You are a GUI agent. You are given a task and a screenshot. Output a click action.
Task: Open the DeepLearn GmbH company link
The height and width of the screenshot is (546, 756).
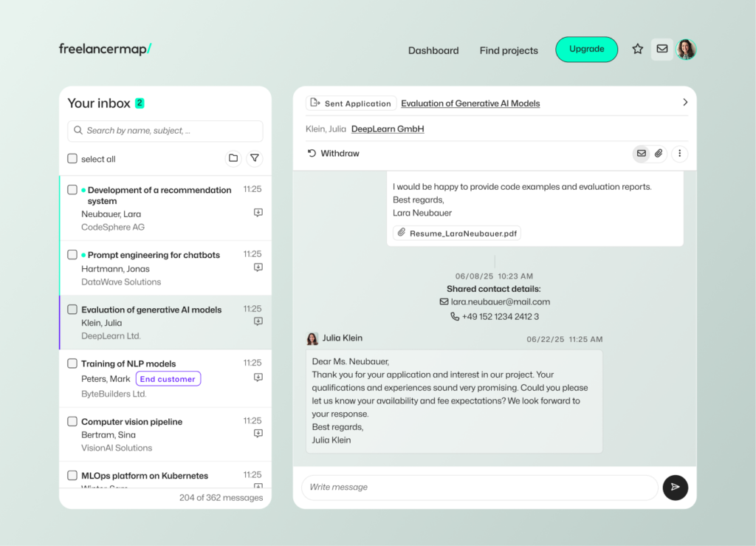[388, 129]
